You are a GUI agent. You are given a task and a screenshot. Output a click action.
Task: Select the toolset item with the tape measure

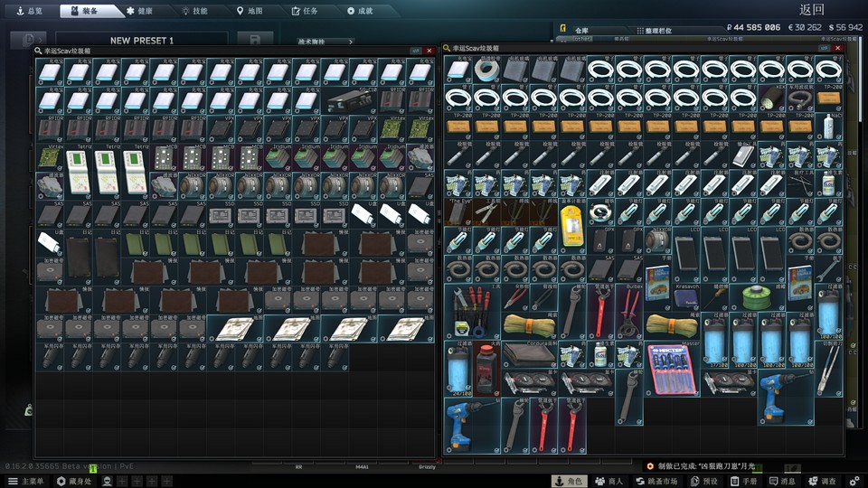pyautogui.click(x=472, y=312)
